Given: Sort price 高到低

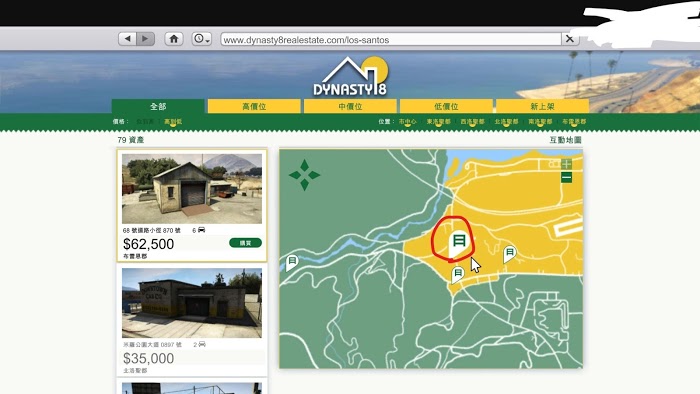Looking at the screenshot, I should coord(173,121).
